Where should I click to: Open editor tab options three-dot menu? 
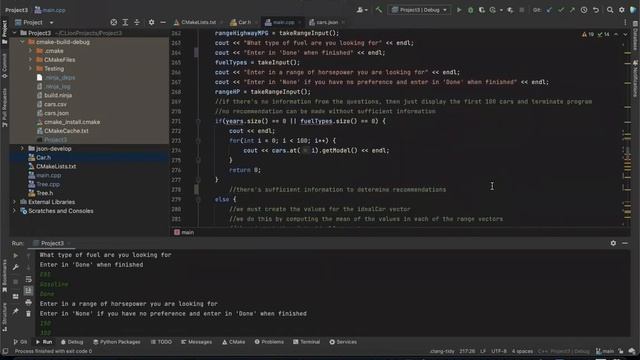625,22
